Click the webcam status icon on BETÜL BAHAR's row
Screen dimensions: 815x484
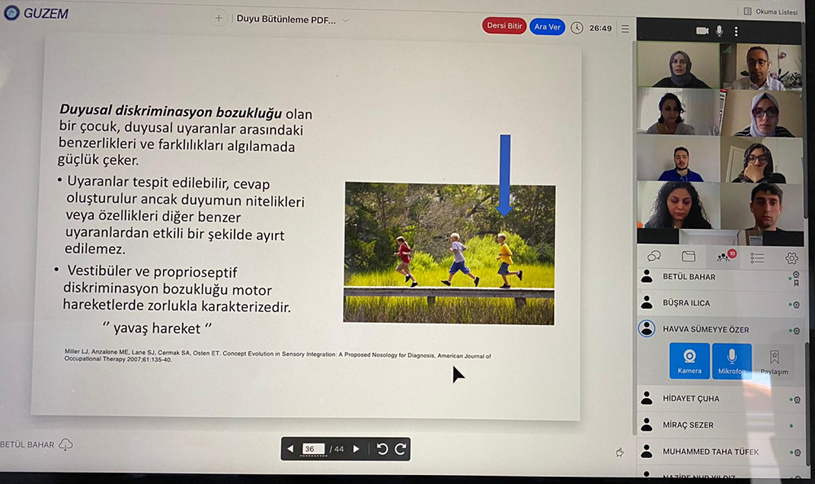[796, 275]
